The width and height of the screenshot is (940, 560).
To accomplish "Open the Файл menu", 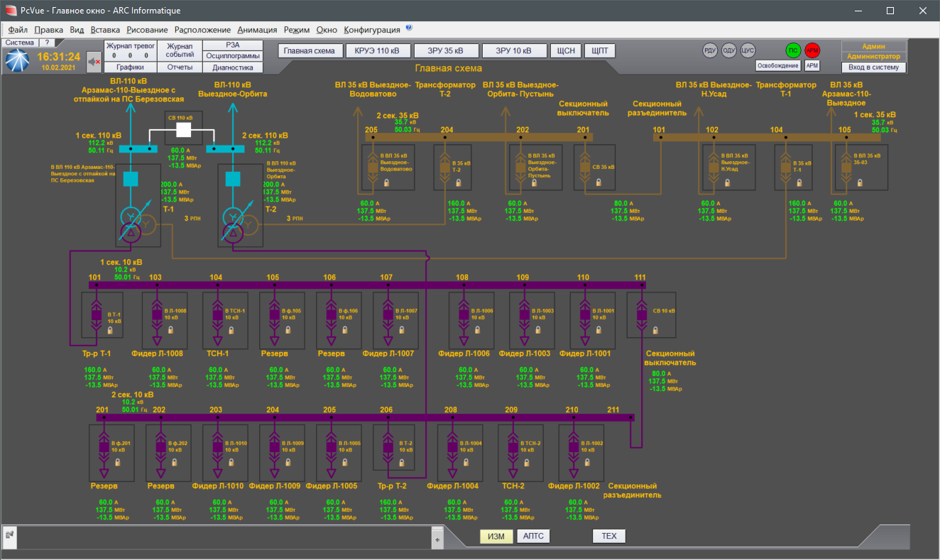I will tap(18, 30).
